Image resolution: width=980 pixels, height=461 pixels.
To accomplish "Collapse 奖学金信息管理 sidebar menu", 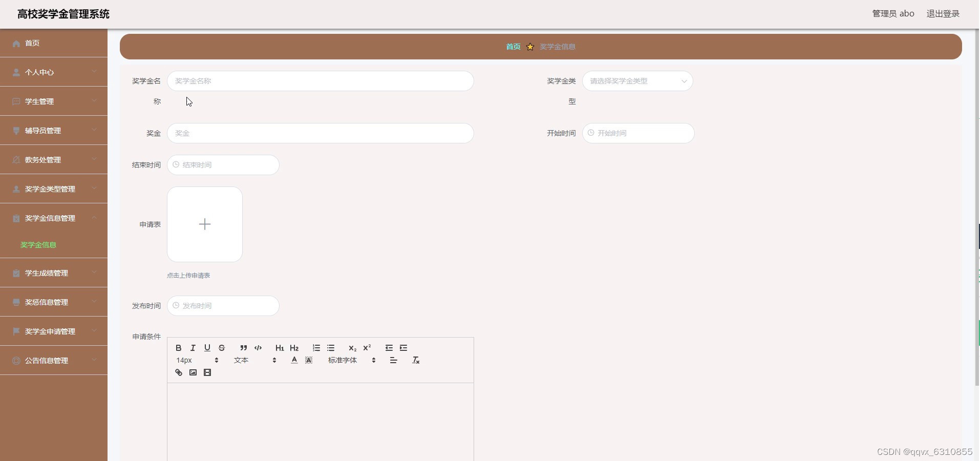I will (x=54, y=218).
